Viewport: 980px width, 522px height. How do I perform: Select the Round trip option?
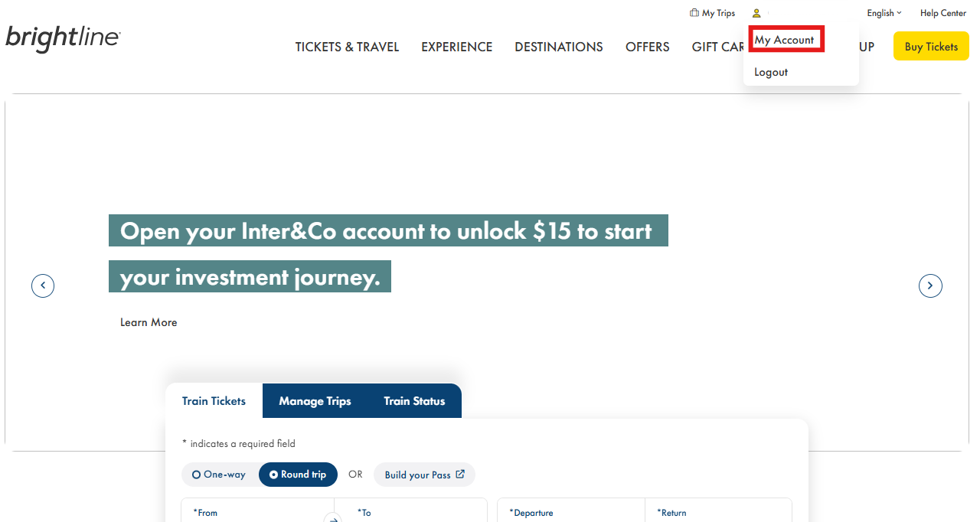[298, 475]
